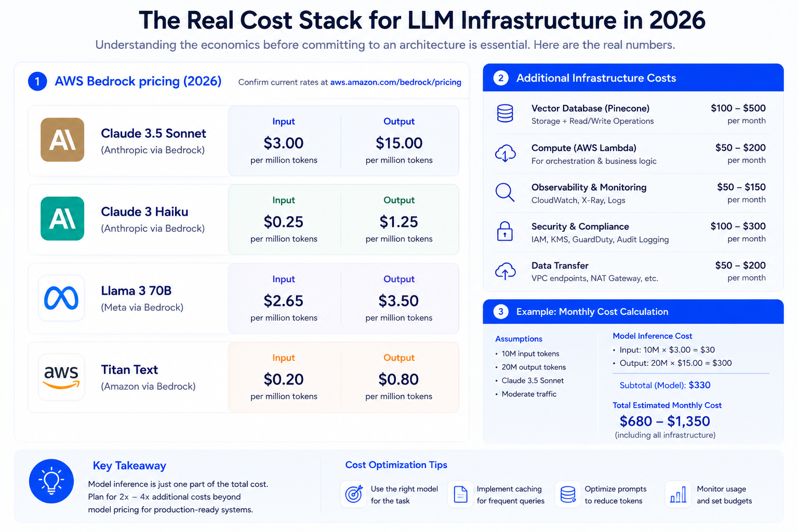The width and height of the screenshot is (798, 532).
Task: Click the "Additional Infrastructure Costs" header
Action: 596,78
